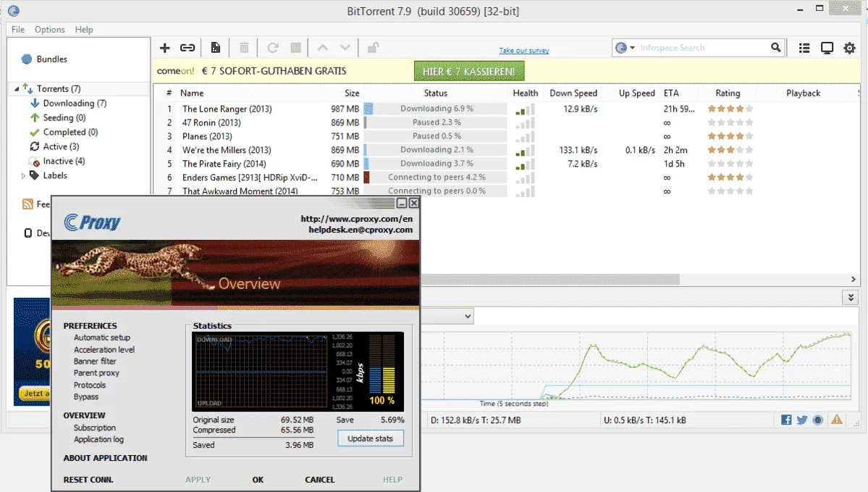Click the Take our survey link
The width and height of the screenshot is (868, 492).
(x=523, y=51)
